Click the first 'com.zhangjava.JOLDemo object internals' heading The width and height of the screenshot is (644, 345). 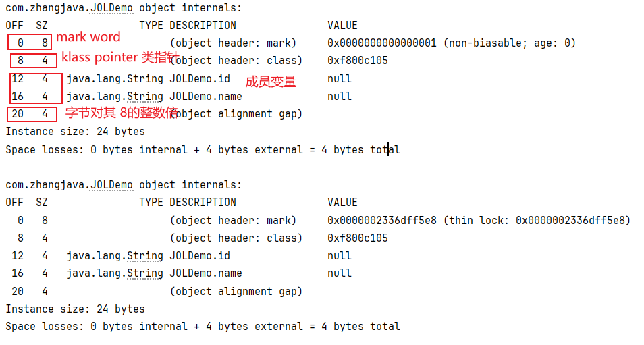point(124,8)
